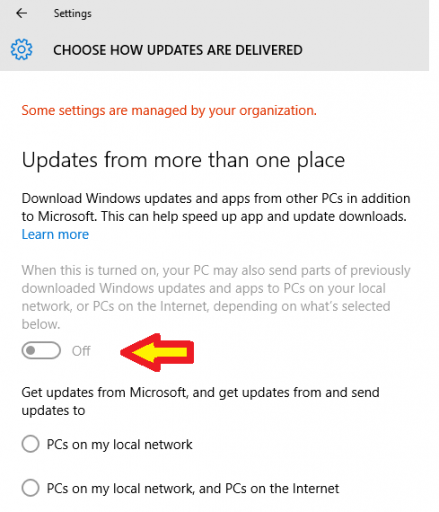Click the managed by your organization notice
439x512 pixels.
[x=169, y=110]
